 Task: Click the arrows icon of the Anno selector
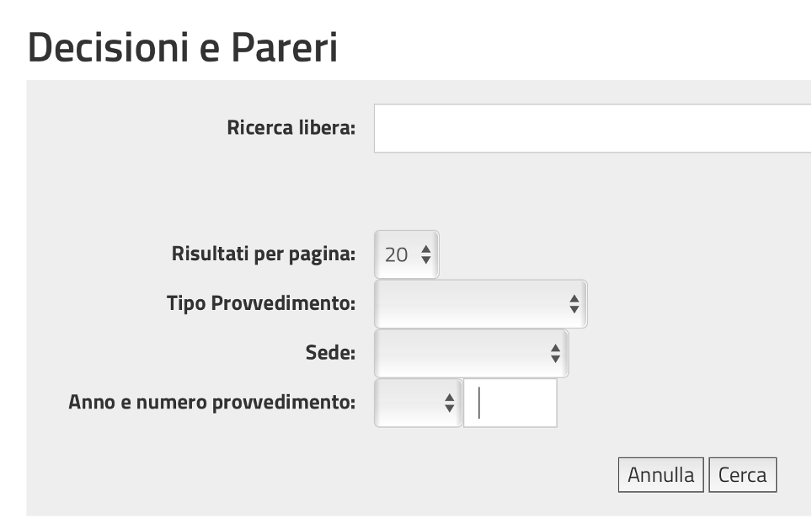click(x=449, y=403)
